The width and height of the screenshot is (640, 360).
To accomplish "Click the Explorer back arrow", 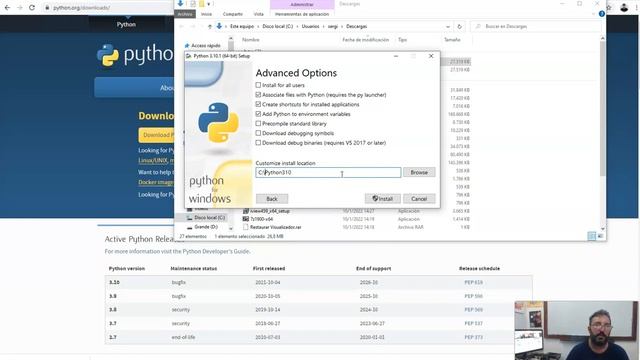I will 181,27.
